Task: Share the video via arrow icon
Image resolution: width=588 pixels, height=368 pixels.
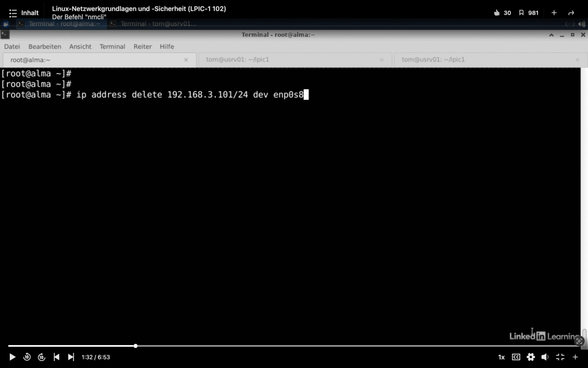Action: coord(571,13)
